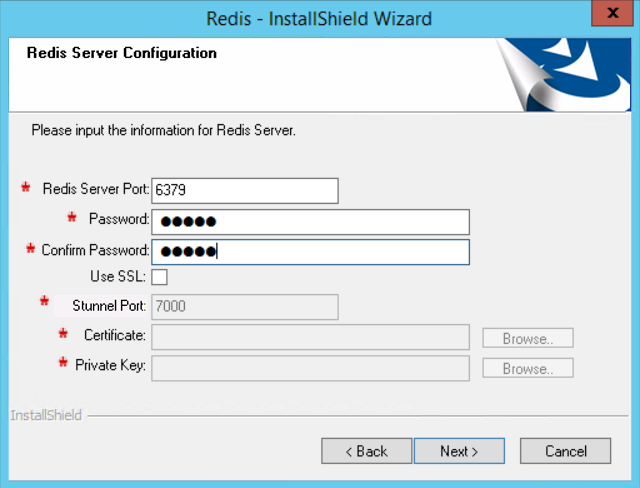This screenshot has height=488, width=640.
Task: Click the 'Redis Server Port:' label
Action: pyautogui.click(x=96, y=189)
